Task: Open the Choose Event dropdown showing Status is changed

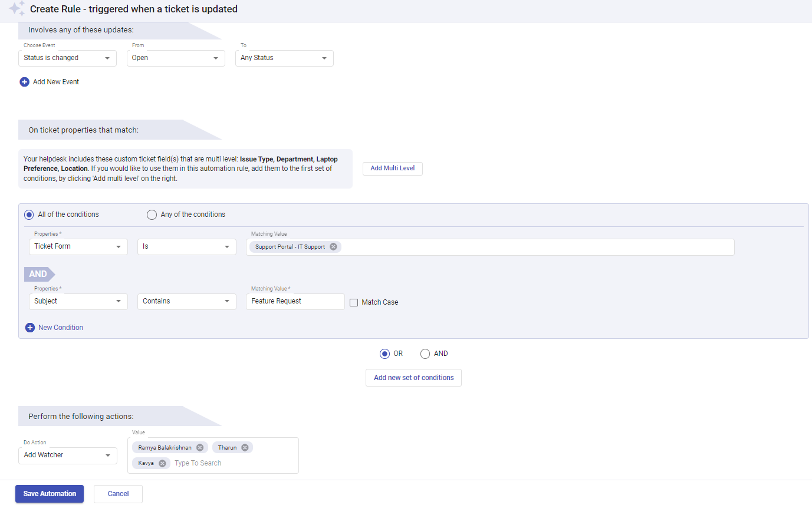Action: pyautogui.click(x=67, y=58)
